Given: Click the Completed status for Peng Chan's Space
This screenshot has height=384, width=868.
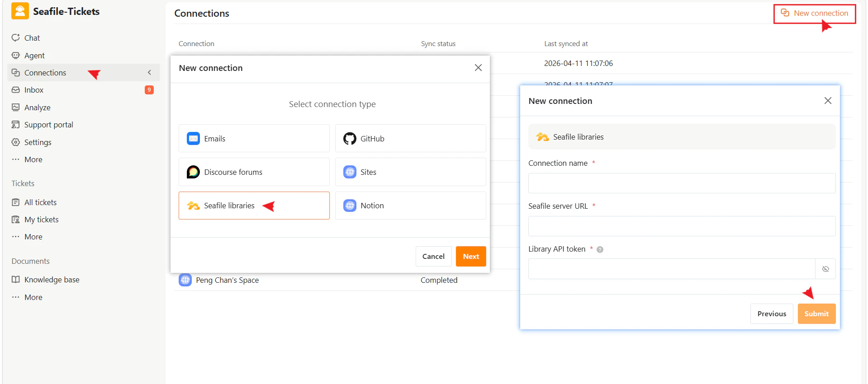Looking at the screenshot, I should pyautogui.click(x=439, y=280).
